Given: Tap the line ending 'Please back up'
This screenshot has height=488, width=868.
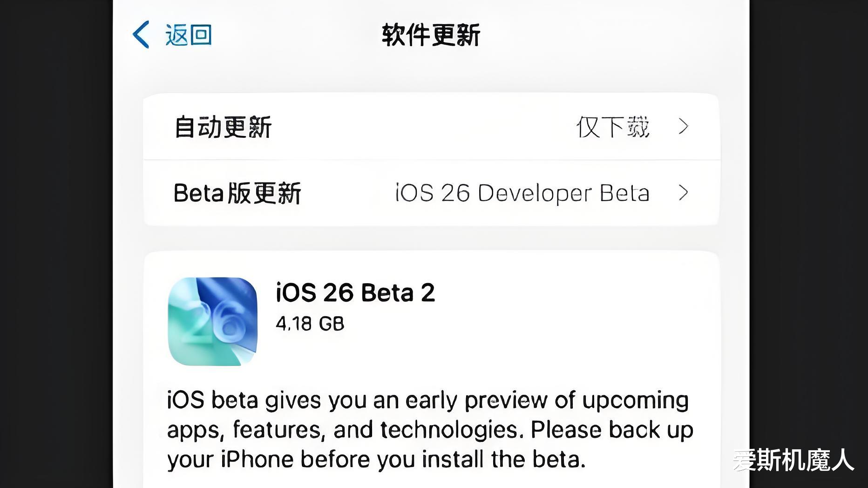Looking at the screenshot, I should [430, 430].
